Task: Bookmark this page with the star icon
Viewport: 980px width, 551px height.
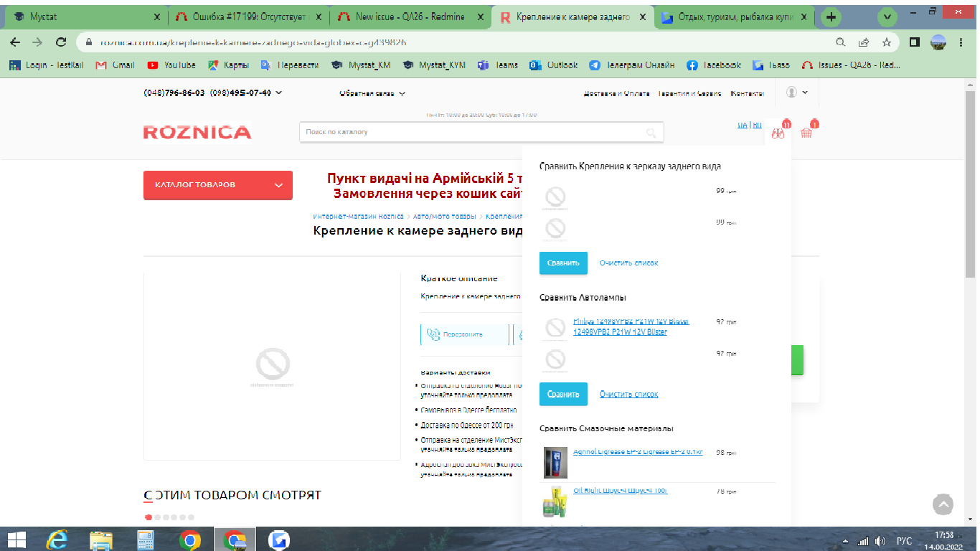Action: [887, 42]
